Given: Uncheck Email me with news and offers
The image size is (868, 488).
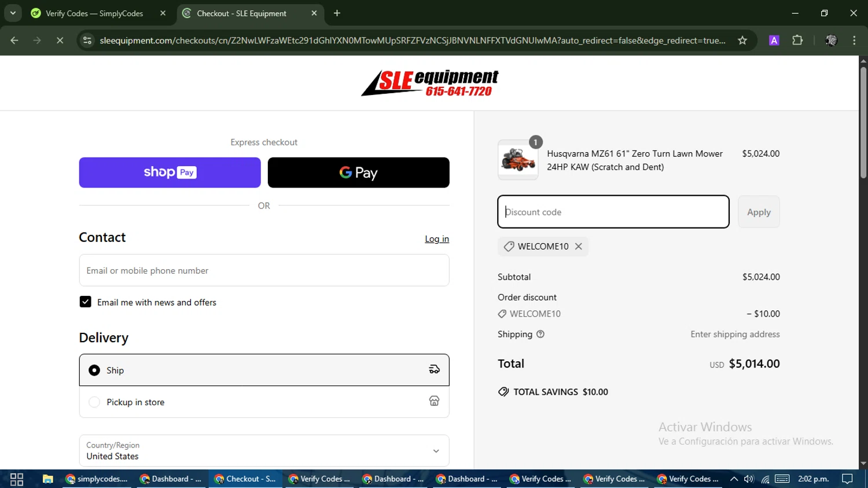Looking at the screenshot, I should point(85,302).
